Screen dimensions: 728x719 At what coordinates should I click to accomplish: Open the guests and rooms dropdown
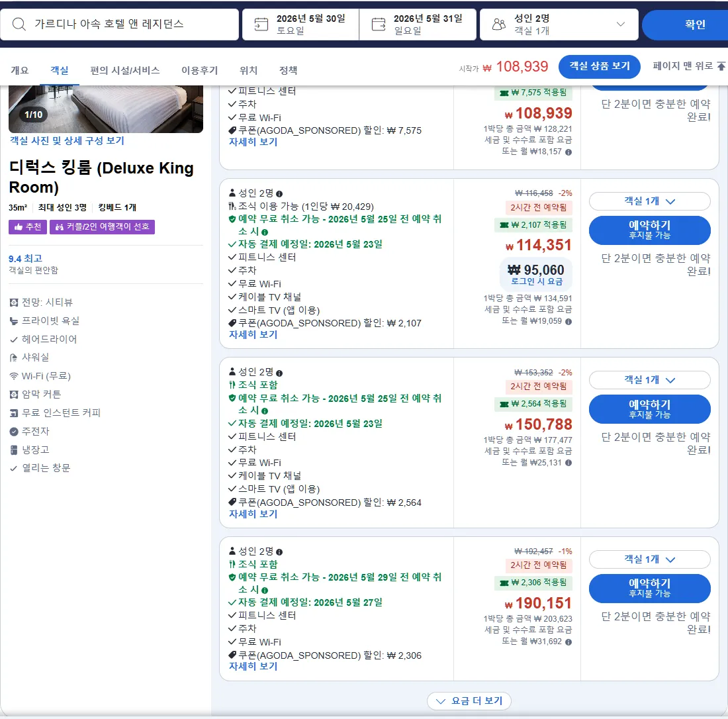(x=559, y=24)
